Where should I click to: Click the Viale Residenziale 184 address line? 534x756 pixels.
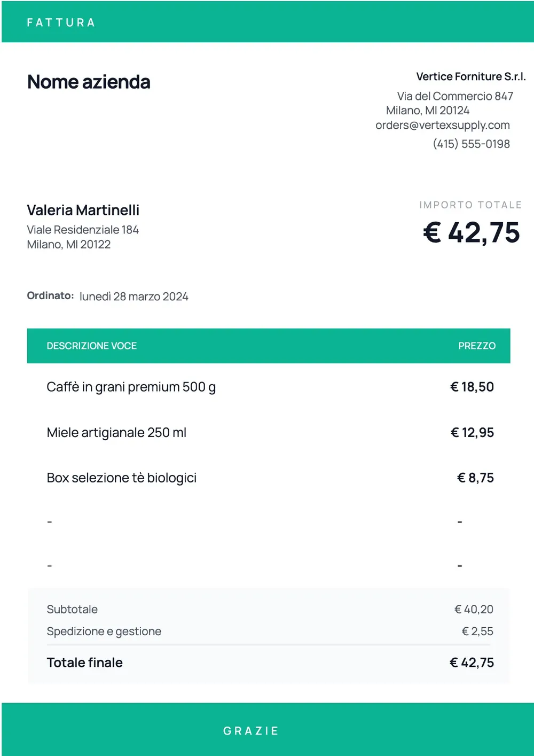tap(83, 230)
